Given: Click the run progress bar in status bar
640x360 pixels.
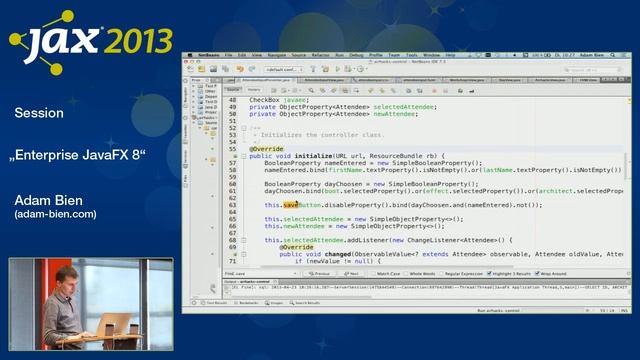Looking at the screenshot, I should pyautogui.click(x=553, y=311).
